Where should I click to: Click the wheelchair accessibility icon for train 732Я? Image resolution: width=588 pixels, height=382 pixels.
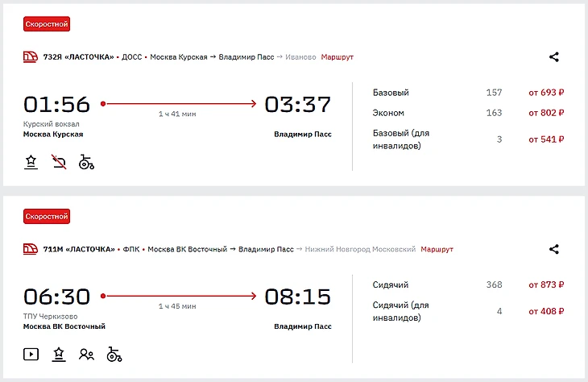point(86,162)
